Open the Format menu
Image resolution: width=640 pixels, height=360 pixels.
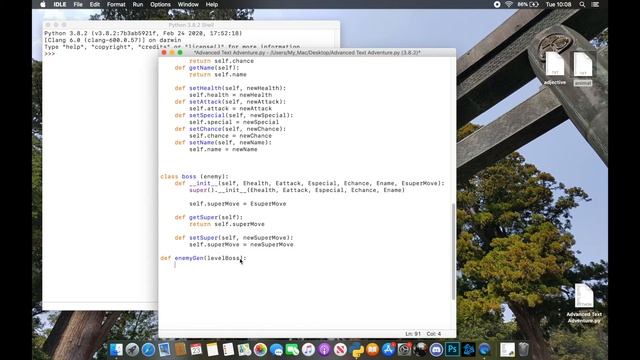(x=116, y=4)
